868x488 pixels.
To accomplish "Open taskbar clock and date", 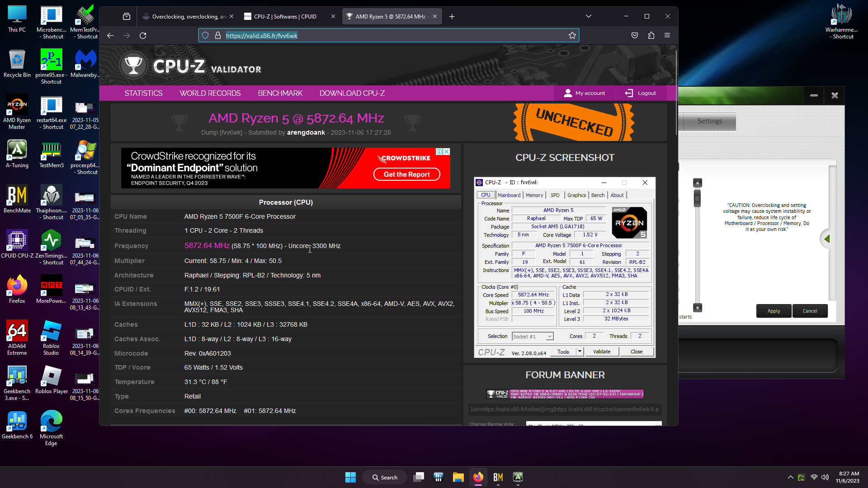I will click(848, 477).
